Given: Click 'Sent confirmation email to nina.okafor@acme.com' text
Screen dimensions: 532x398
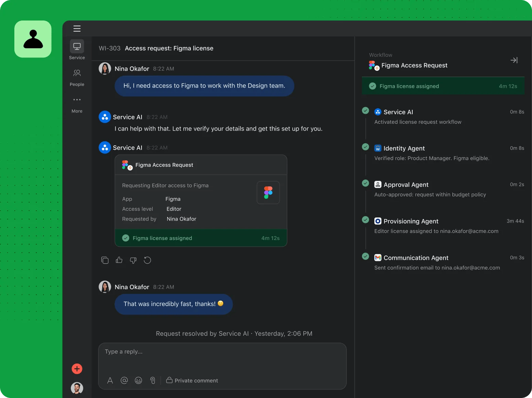Looking at the screenshot, I should (x=437, y=268).
